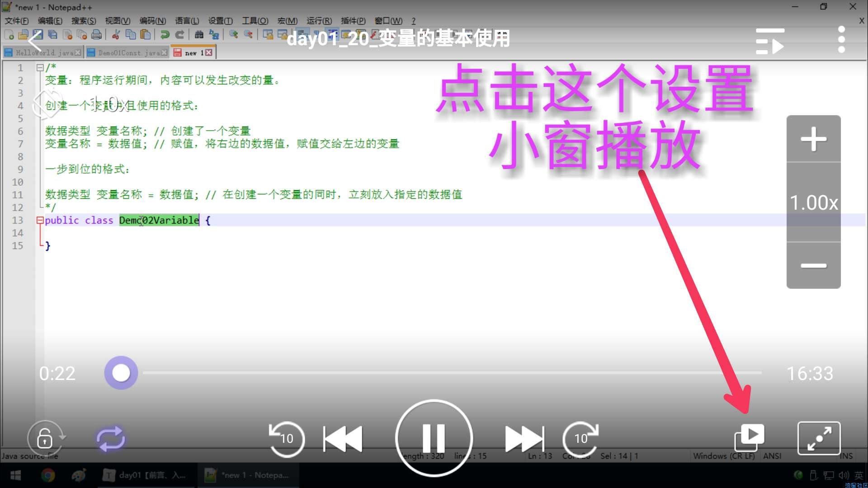The image size is (868, 488).
Task: Click the Close document toolbar icon
Action: tap(67, 34)
